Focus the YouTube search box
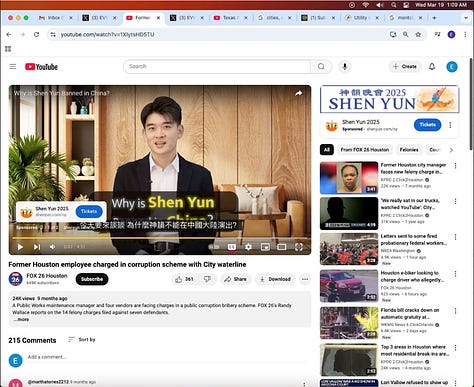474x387 pixels. (x=217, y=67)
